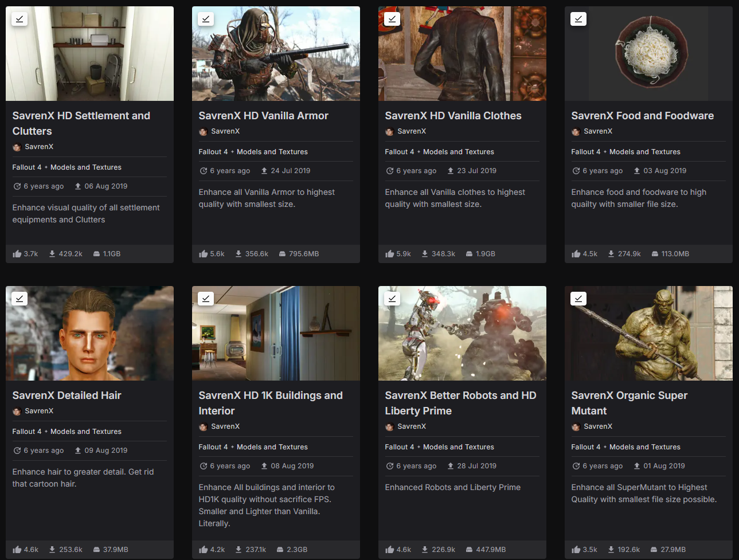Click the download icon next to 274.9k

tap(611, 253)
